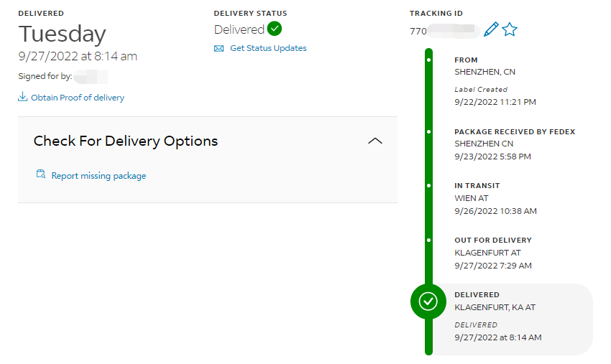Click the Check For Delivery Options heading
The width and height of the screenshot is (611, 364).
click(x=126, y=141)
